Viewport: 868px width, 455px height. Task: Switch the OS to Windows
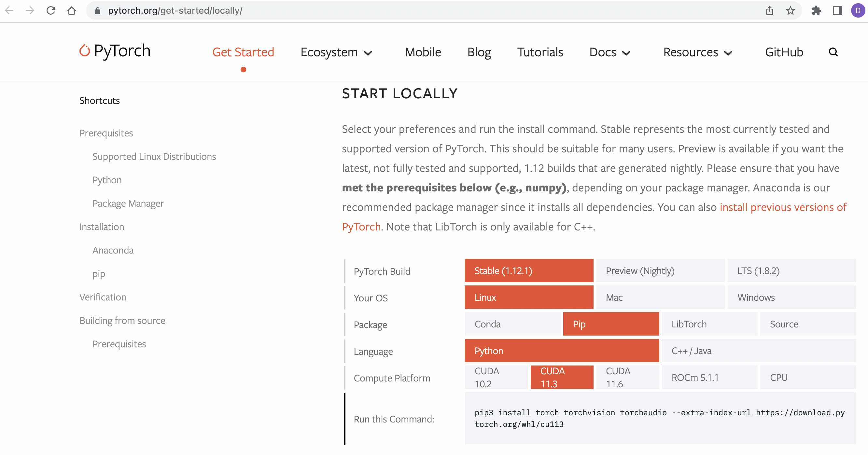[x=792, y=297]
